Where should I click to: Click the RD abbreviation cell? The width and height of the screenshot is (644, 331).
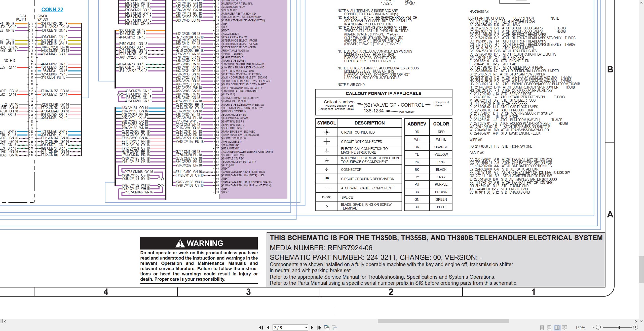tap(417, 132)
